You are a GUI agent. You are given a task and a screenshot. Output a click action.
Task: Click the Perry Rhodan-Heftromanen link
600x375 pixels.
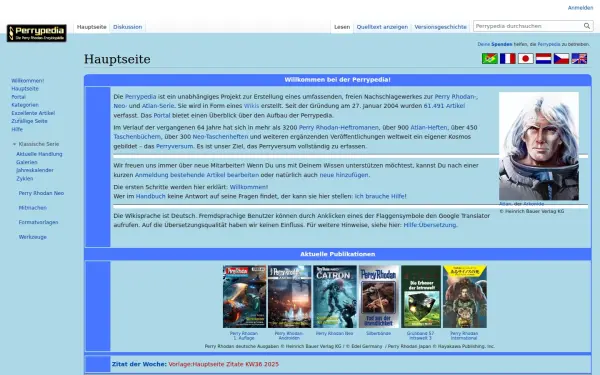(x=339, y=127)
